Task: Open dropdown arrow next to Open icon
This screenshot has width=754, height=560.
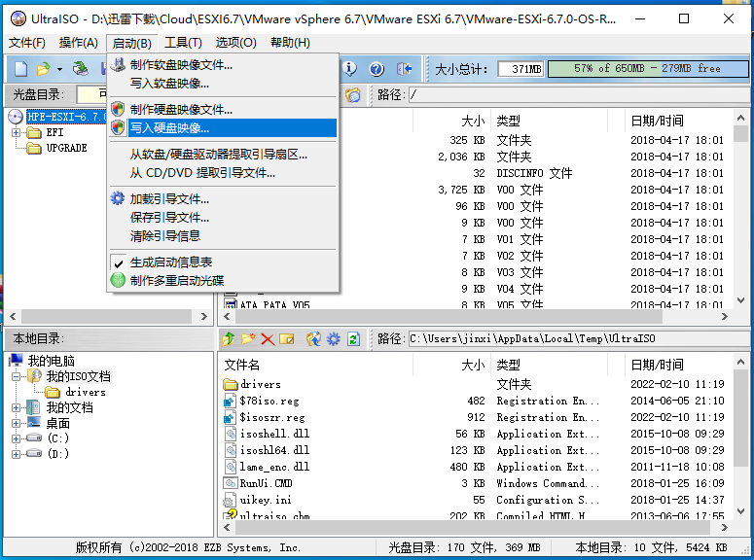Action: 59,69
